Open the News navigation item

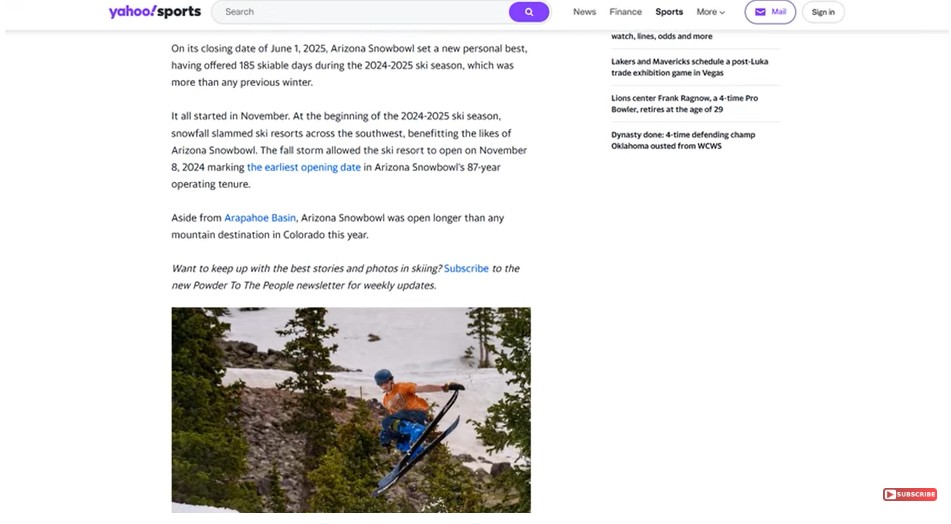click(584, 12)
